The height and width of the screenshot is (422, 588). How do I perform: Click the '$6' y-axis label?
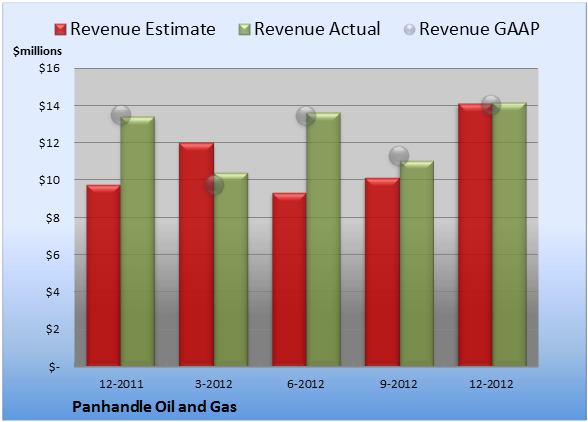click(x=53, y=255)
